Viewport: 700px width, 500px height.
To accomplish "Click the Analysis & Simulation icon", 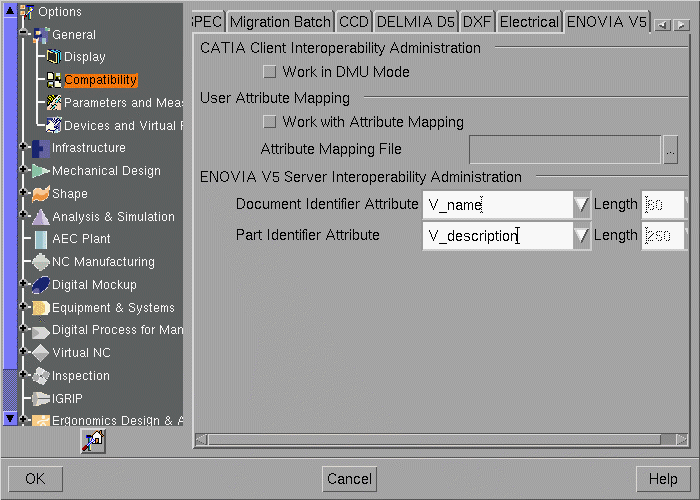I will (x=40, y=217).
